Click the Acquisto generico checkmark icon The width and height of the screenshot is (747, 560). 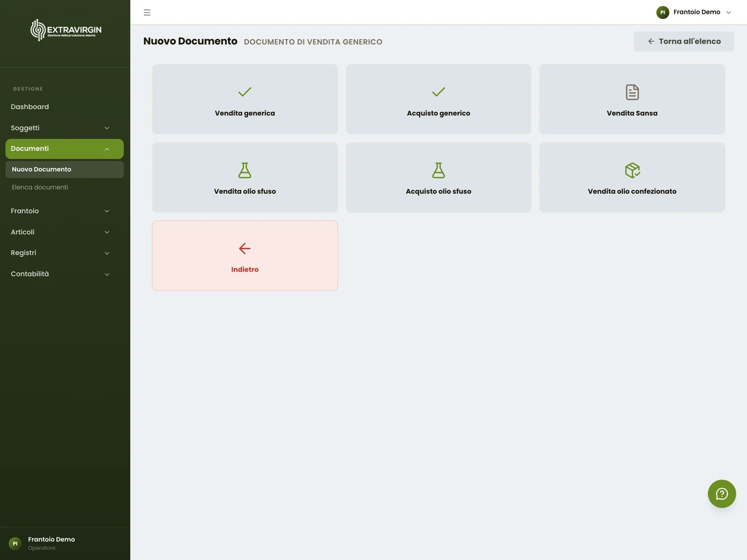438,92
